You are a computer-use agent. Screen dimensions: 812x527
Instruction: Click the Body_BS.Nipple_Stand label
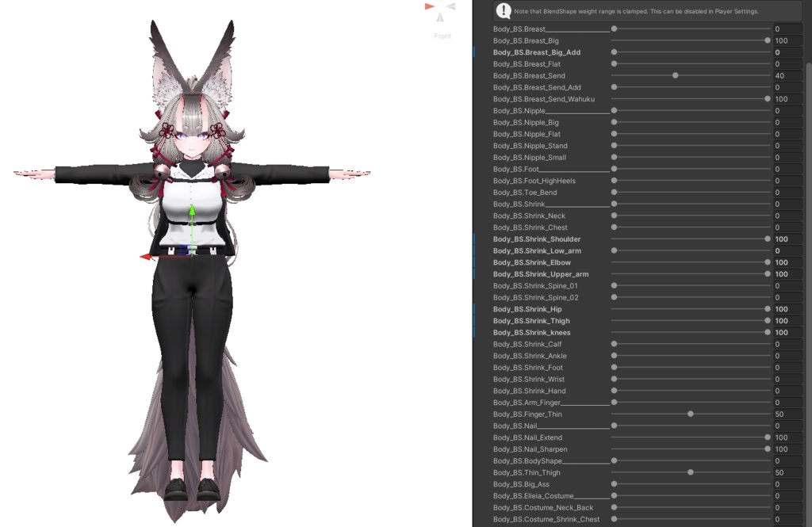click(530, 146)
